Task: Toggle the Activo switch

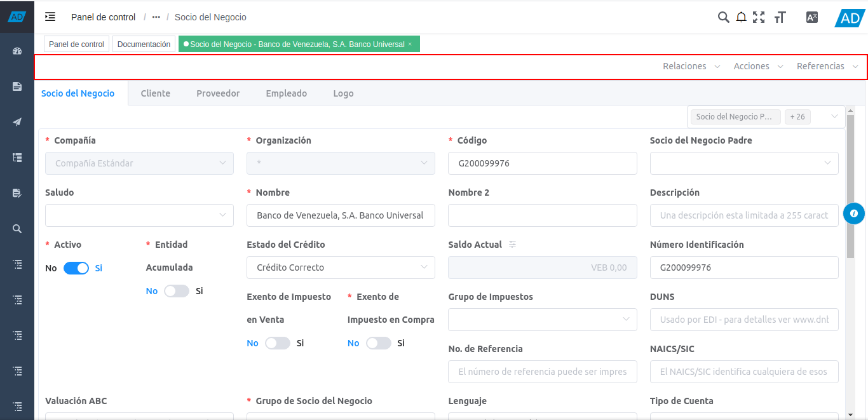Action: 76,268
